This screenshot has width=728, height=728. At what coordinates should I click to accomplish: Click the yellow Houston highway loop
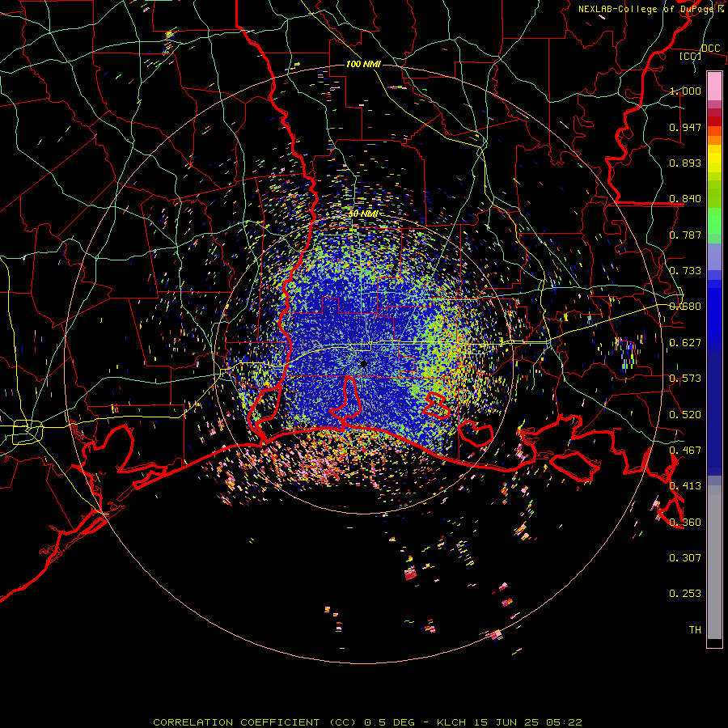click(28, 432)
